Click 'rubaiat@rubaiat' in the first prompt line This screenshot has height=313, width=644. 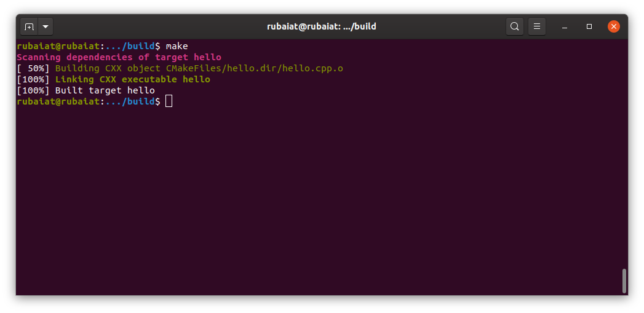coord(58,46)
